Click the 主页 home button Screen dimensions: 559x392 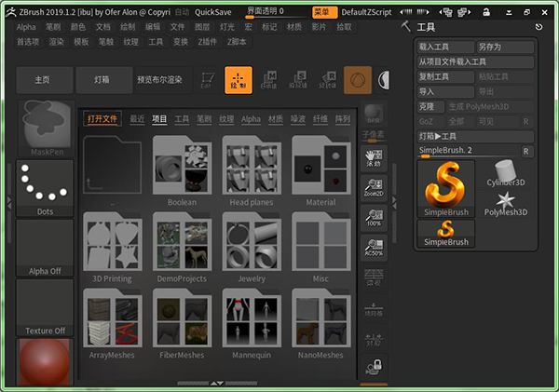(x=45, y=80)
